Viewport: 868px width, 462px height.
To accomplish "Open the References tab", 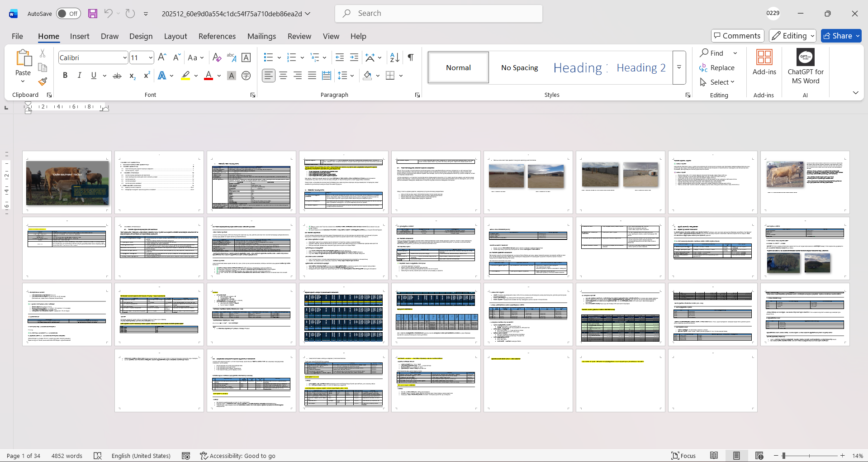I will (217, 36).
